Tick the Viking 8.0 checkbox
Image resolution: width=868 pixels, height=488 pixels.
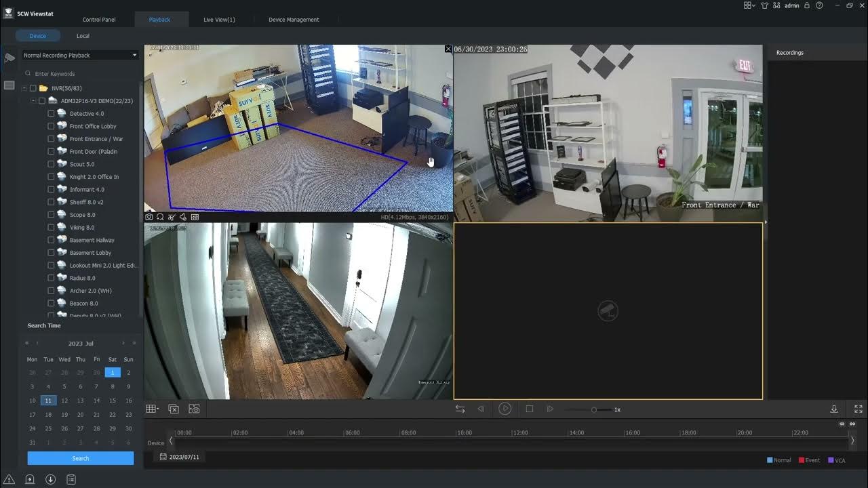(51, 228)
